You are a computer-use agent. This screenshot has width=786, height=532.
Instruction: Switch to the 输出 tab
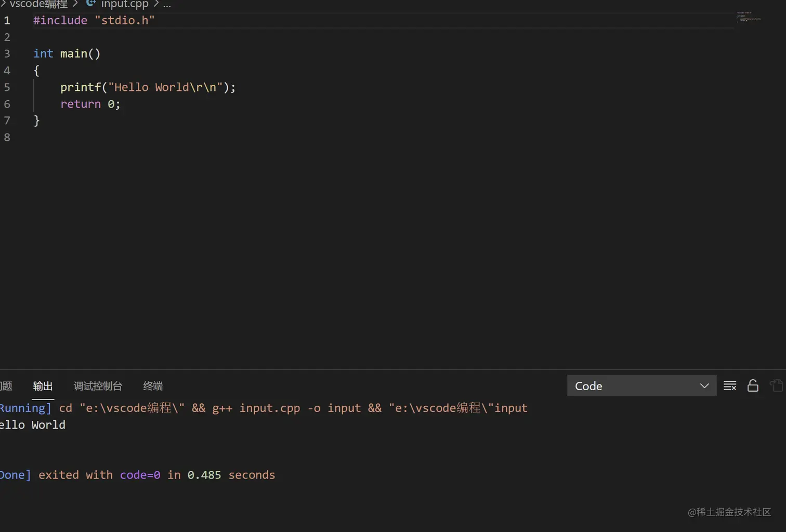point(43,386)
